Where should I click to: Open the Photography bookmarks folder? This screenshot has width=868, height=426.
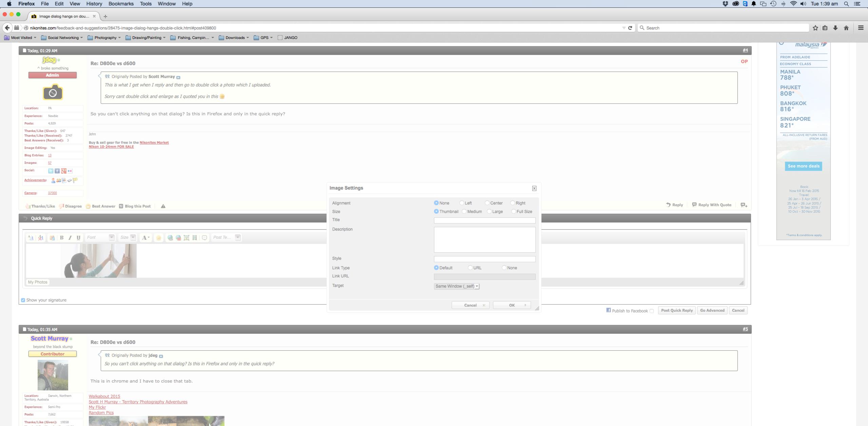pyautogui.click(x=105, y=38)
